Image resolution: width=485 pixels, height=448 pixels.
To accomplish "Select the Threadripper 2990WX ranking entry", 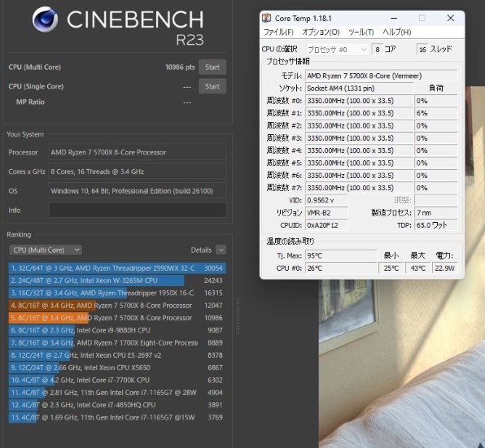I will 117,268.
